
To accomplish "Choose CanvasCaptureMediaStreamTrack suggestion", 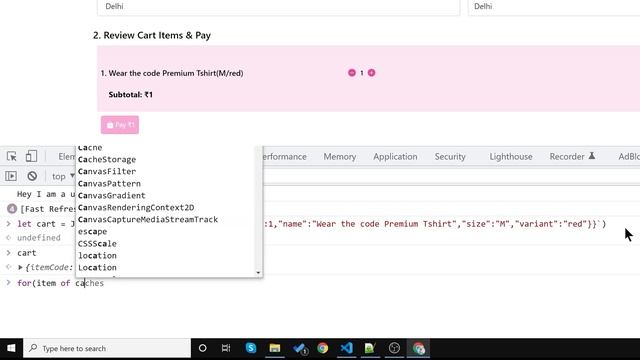I will coord(148,220).
